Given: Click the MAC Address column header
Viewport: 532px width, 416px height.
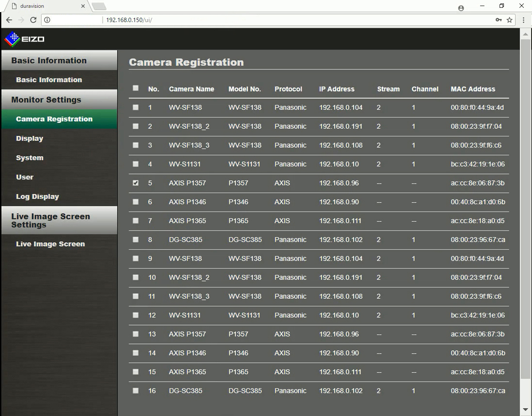Looking at the screenshot, I should click(x=473, y=89).
